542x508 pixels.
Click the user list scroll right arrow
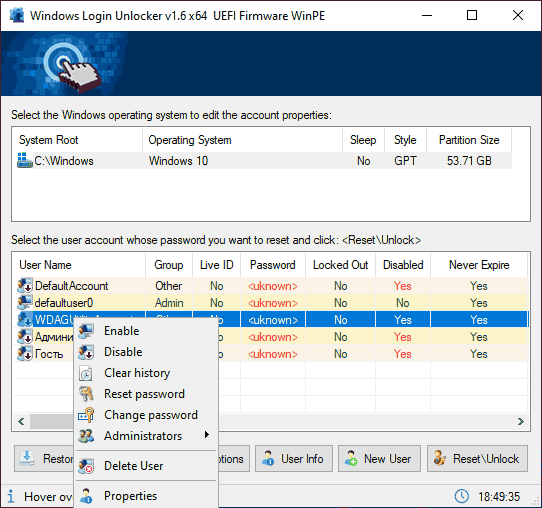click(521, 421)
